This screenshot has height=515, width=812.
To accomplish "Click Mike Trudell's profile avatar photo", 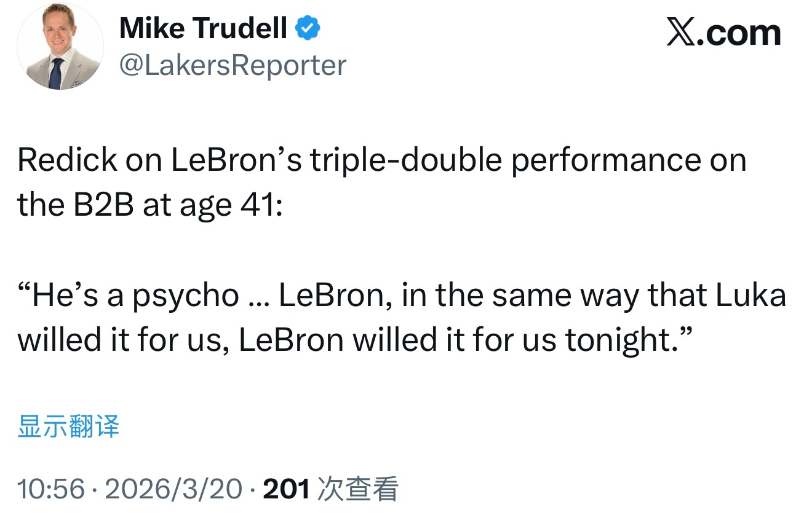I will click(60, 47).
